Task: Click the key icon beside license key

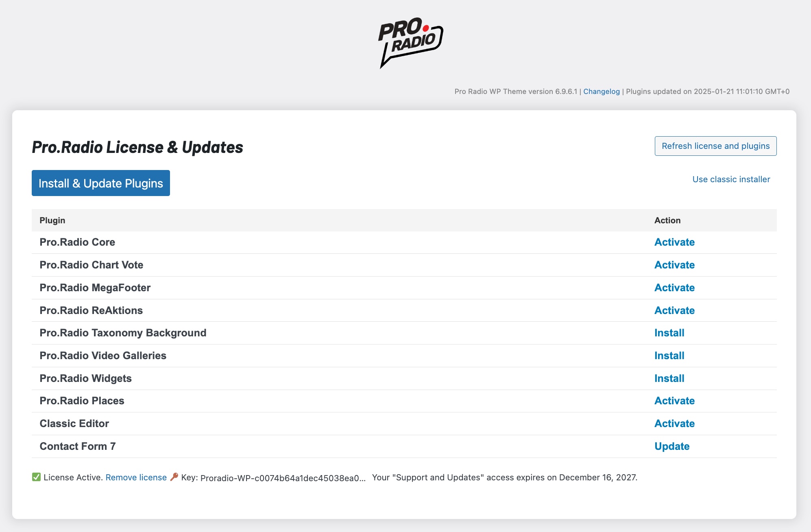Action: pyautogui.click(x=174, y=477)
